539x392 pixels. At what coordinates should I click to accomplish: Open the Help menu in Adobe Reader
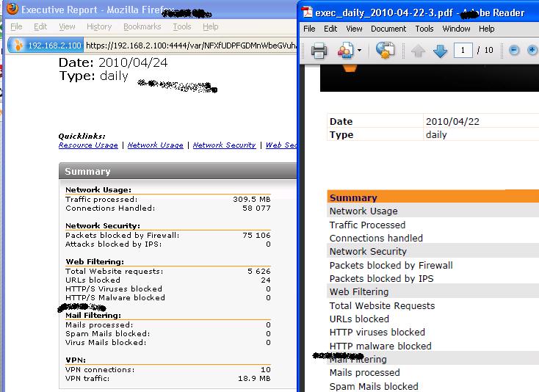pos(486,29)
